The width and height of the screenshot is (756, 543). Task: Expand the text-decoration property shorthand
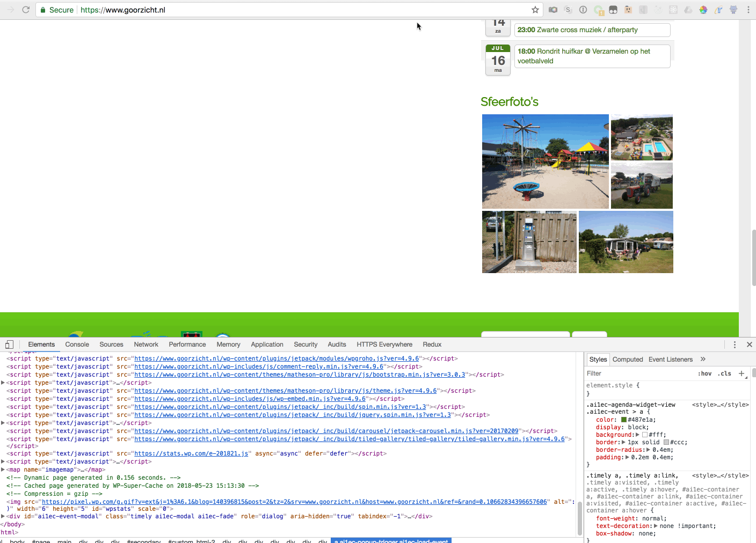(x=656, y=526)
